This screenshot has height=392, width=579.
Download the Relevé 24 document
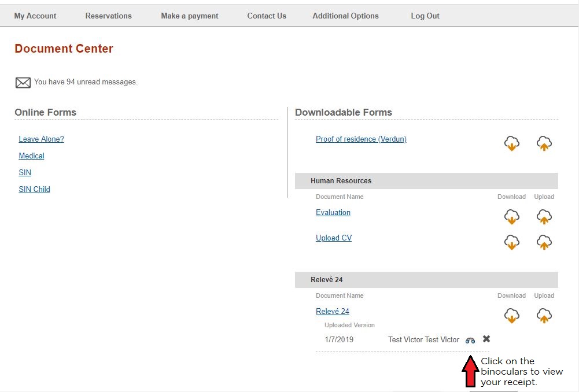click(x=512, y=316)
